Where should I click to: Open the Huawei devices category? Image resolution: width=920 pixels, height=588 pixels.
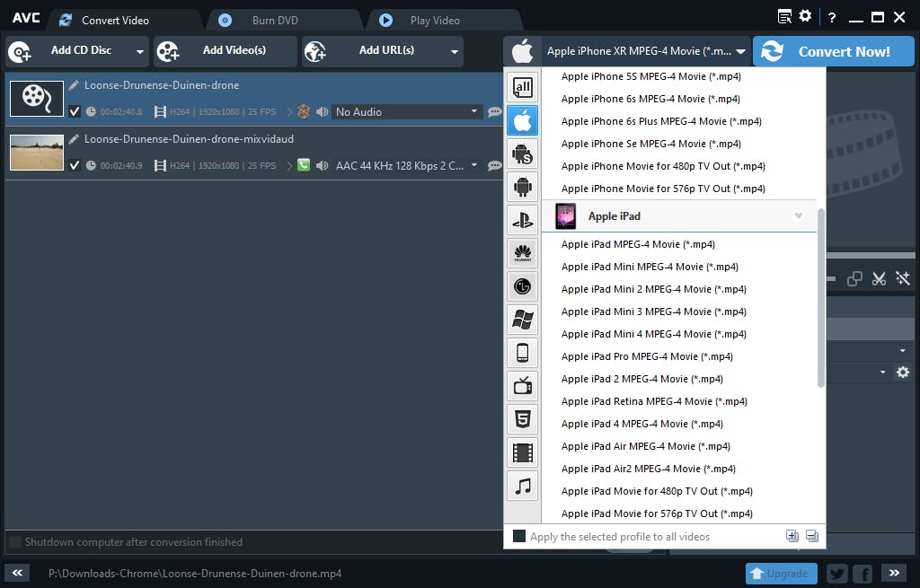coord(522,253)
